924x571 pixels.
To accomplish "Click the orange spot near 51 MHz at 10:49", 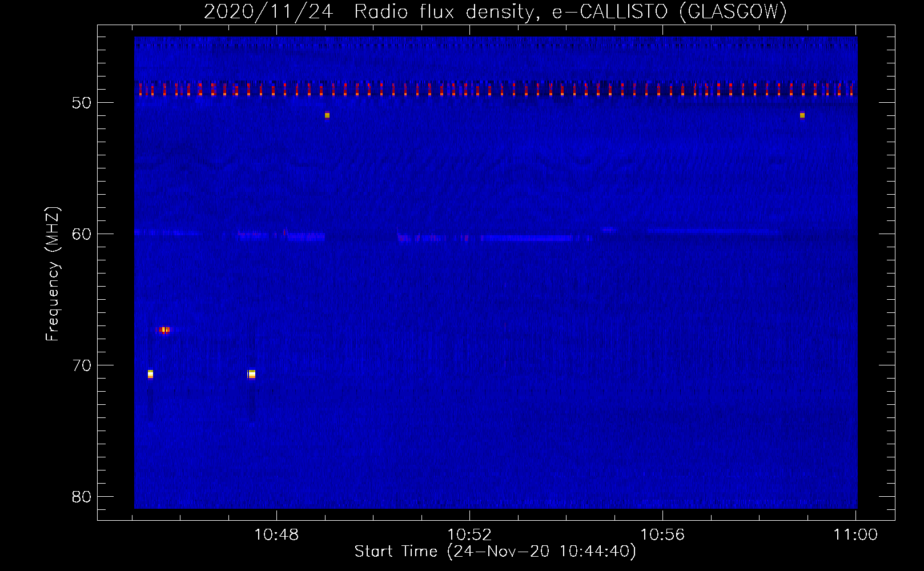I will click(x=327, y=115).
